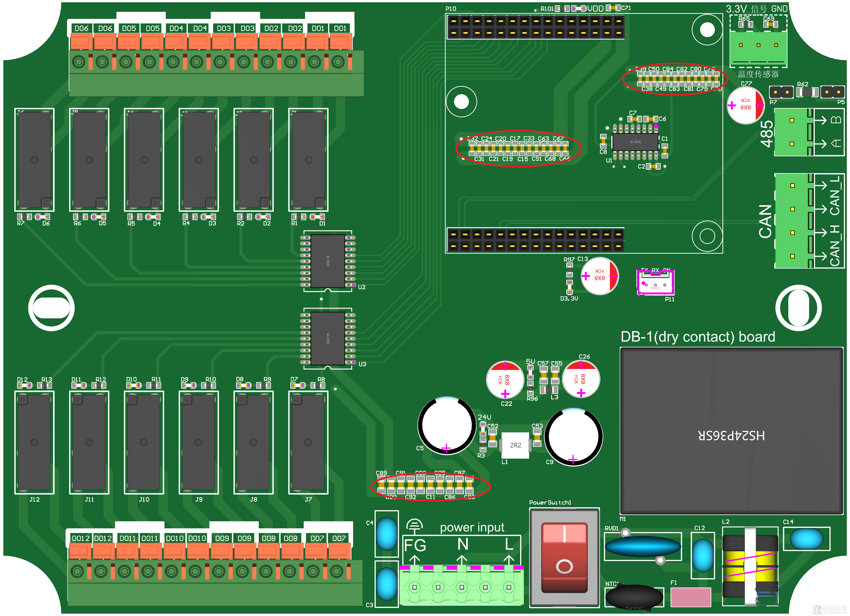Select resistor R62
The width and height of the screenshot is (850, 616).
807,92
